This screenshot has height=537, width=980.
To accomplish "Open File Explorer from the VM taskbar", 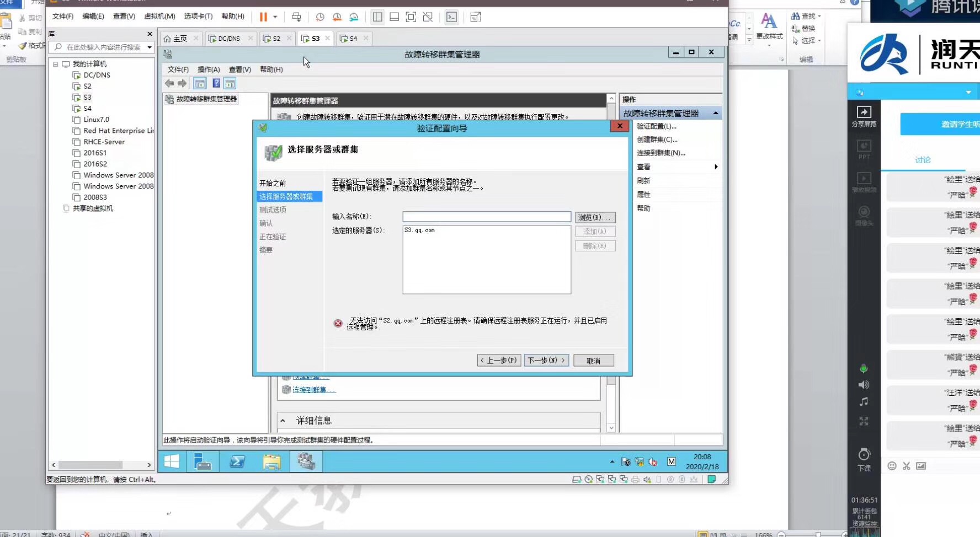I will click(271, 461).
